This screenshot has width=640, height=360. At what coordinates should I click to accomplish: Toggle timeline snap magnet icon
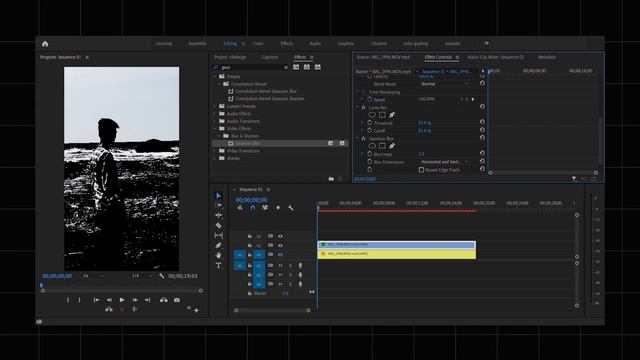253,208
